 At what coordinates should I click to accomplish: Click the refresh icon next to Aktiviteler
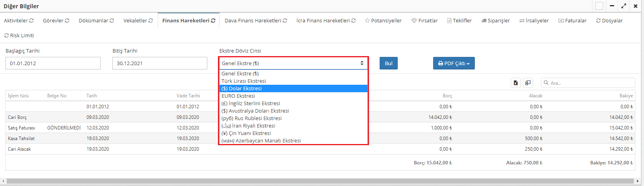tap(31, 21)
